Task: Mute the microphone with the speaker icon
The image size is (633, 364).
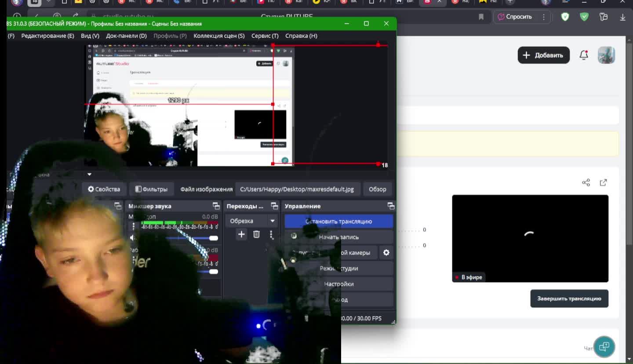Action: (x=133, y=238)
